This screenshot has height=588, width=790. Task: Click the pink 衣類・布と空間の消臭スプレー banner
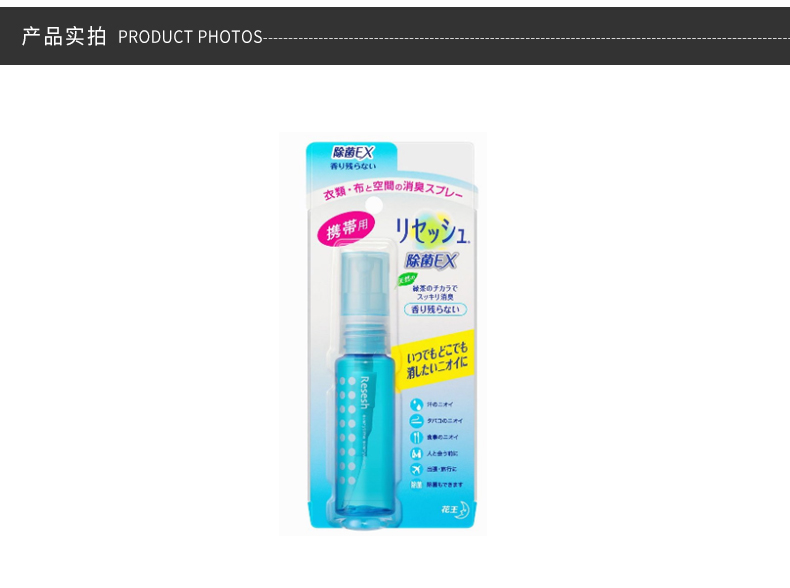pos(393,190)
